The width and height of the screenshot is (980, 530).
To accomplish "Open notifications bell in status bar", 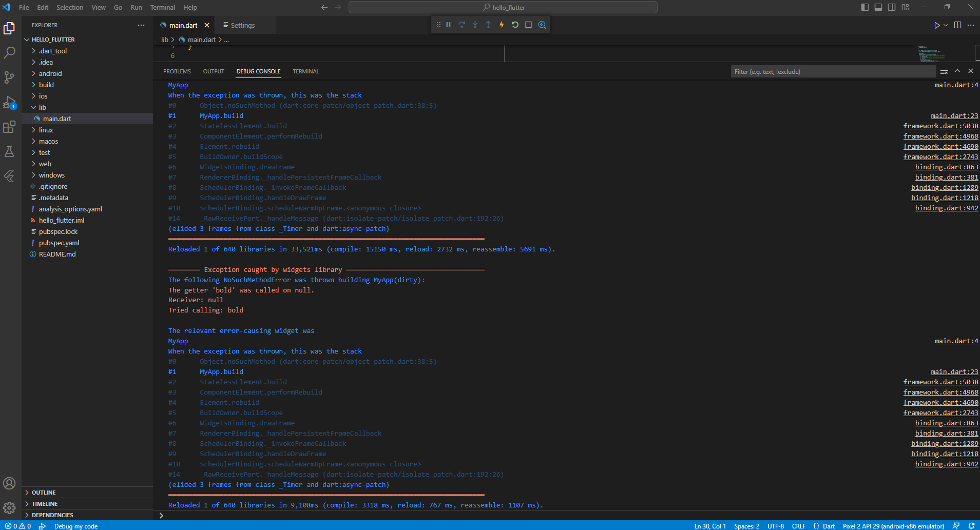I will (971, 526).
